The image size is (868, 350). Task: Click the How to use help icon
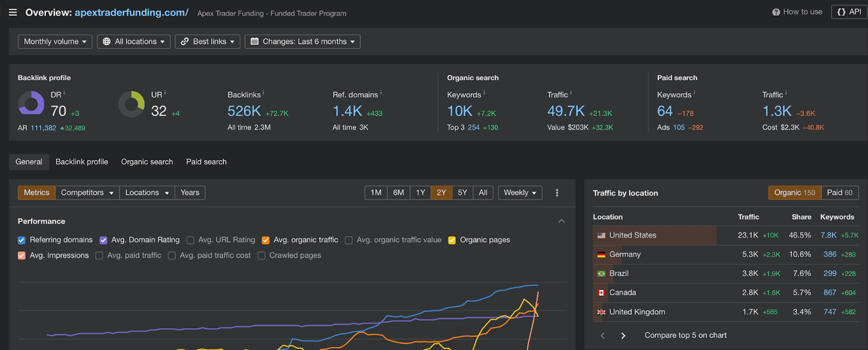point(776,12)
